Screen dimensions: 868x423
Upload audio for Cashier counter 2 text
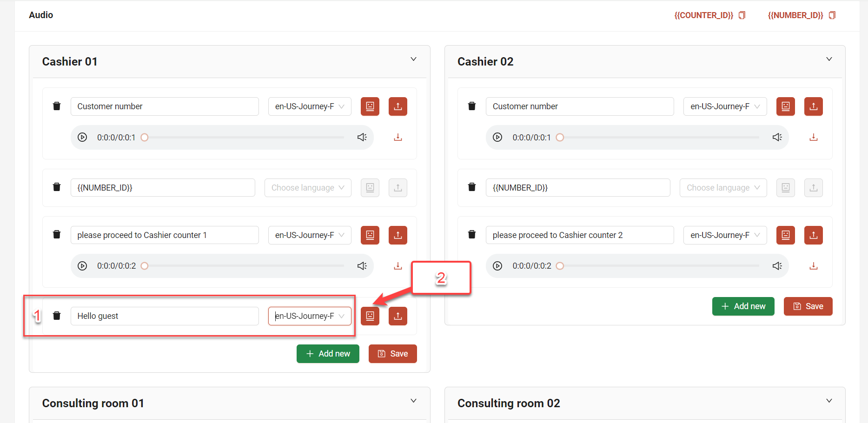tap(814, 235)
